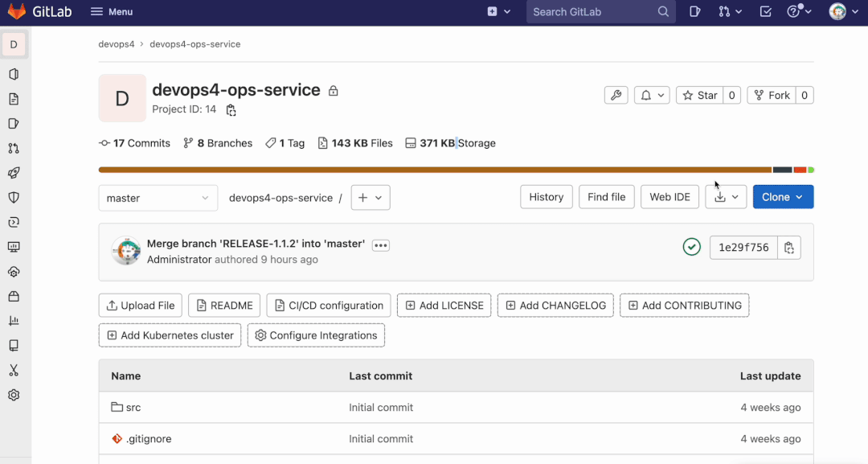Launch the Web IDE

point(669,197)
